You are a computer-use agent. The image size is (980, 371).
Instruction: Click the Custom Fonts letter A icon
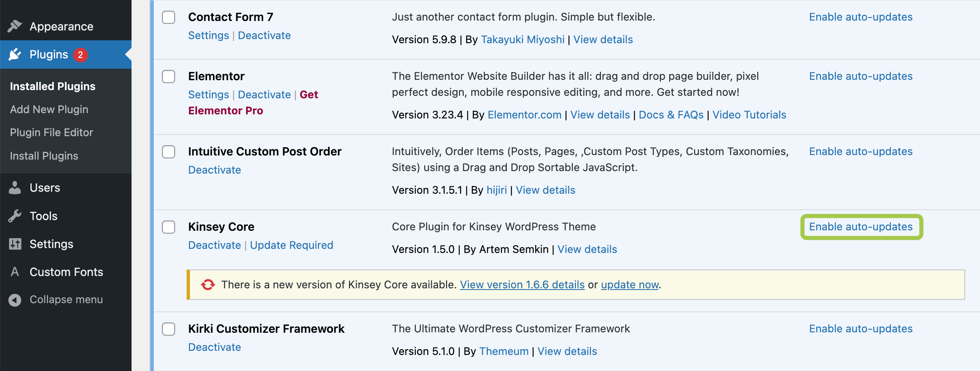[15, 272]
